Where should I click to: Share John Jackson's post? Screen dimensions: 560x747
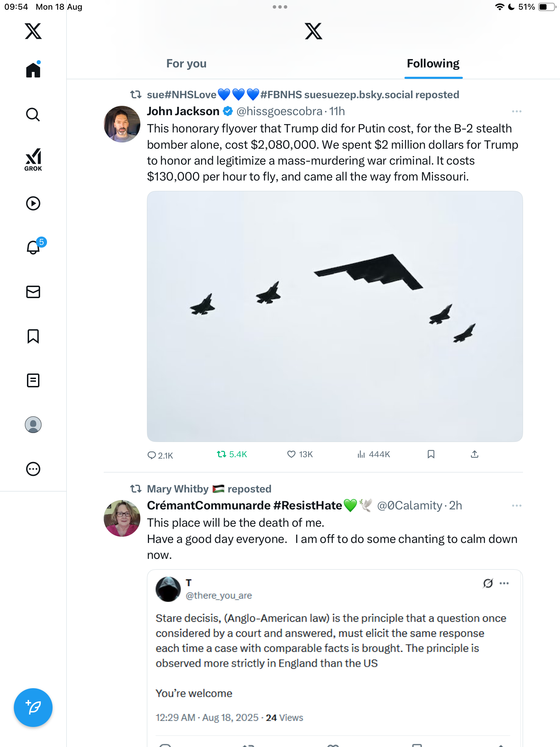(475, 454)
